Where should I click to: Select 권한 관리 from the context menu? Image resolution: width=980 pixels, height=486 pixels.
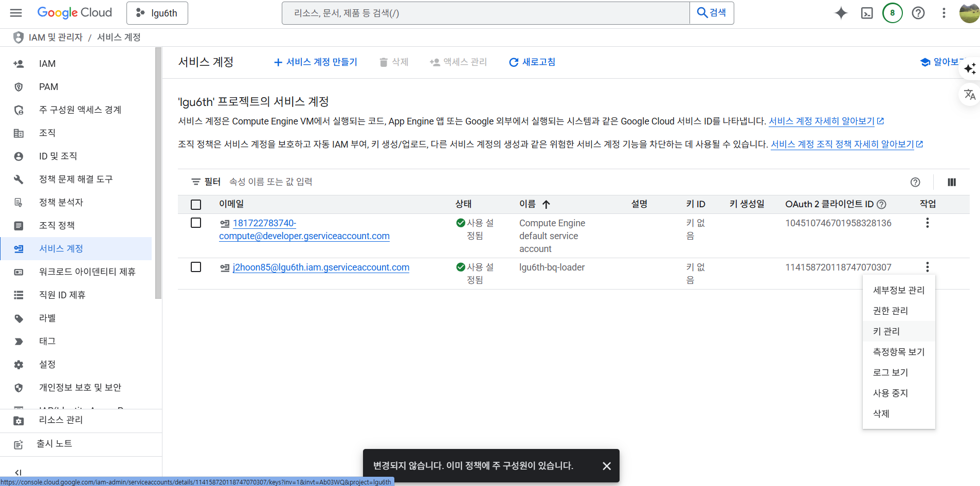(x=899, y=311)
